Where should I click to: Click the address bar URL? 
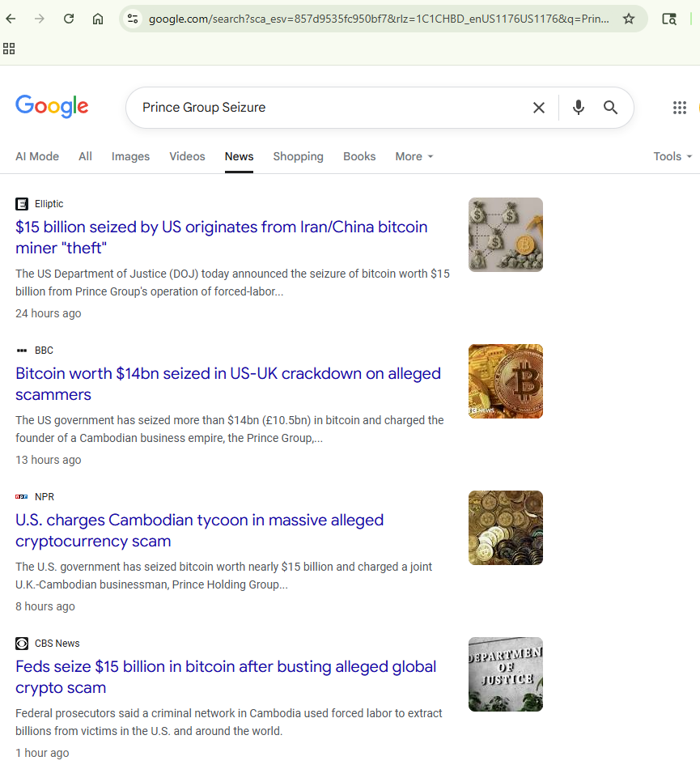379,19
